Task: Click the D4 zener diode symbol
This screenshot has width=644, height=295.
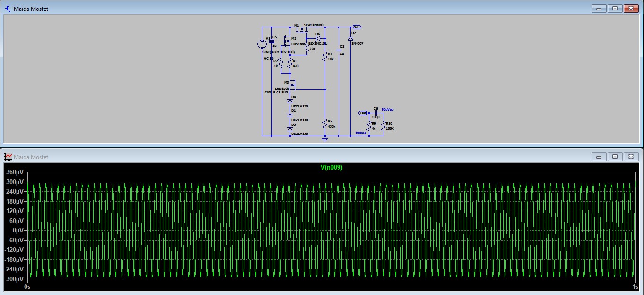Action: coord(290,101)
